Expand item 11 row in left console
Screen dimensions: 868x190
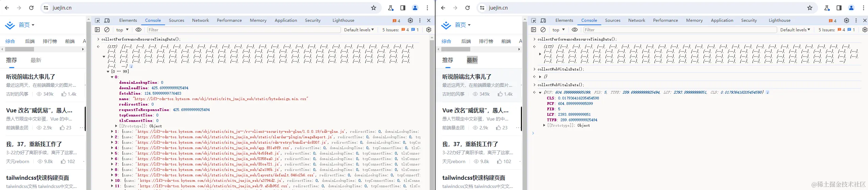(112, 186)
